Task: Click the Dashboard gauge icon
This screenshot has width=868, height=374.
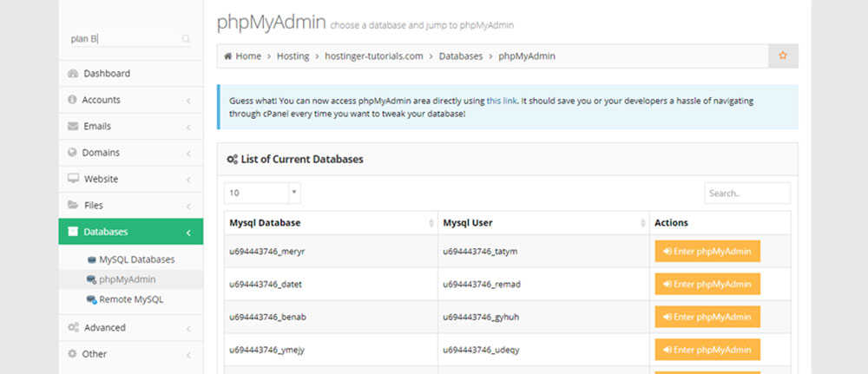Action: [73, 74]
